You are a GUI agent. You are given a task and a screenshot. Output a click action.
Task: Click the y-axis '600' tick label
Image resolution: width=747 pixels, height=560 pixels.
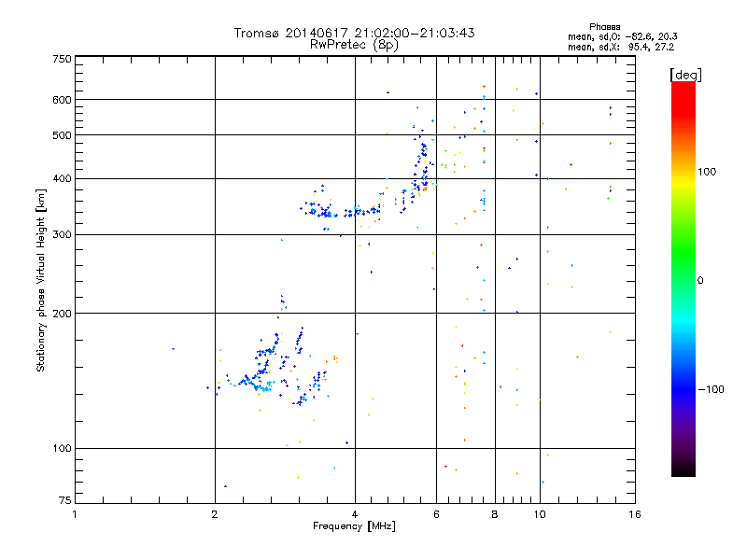[x=62, y=100]
